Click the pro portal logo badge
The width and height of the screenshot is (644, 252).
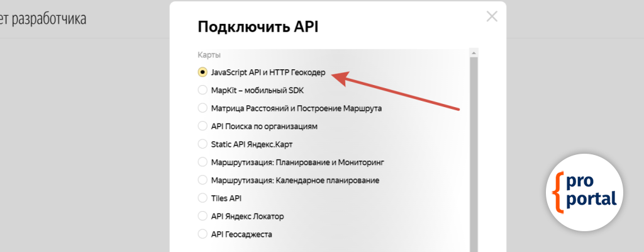pyautogui.click(x=584, y=190)
